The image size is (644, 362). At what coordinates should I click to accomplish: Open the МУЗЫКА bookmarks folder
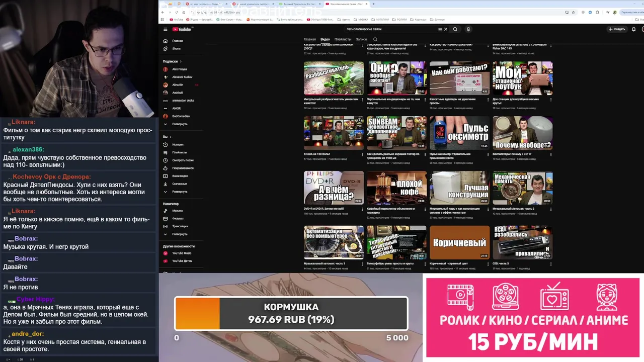(361, 20)
